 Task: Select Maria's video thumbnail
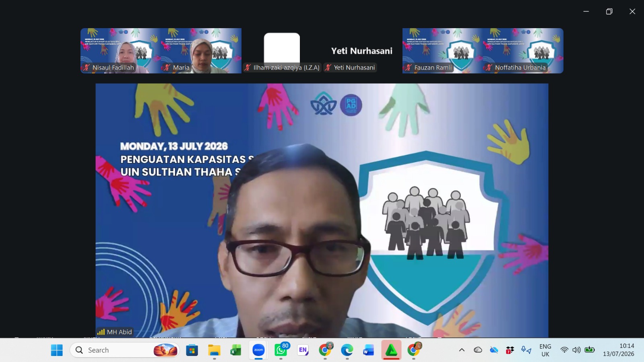click(x=201, y=51)
